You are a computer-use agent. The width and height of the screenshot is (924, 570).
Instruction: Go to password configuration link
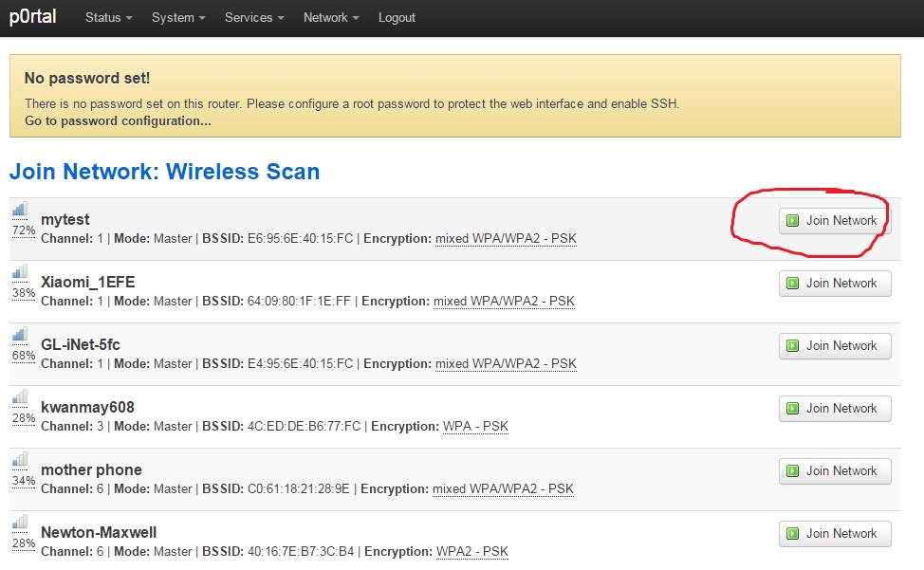118,120
